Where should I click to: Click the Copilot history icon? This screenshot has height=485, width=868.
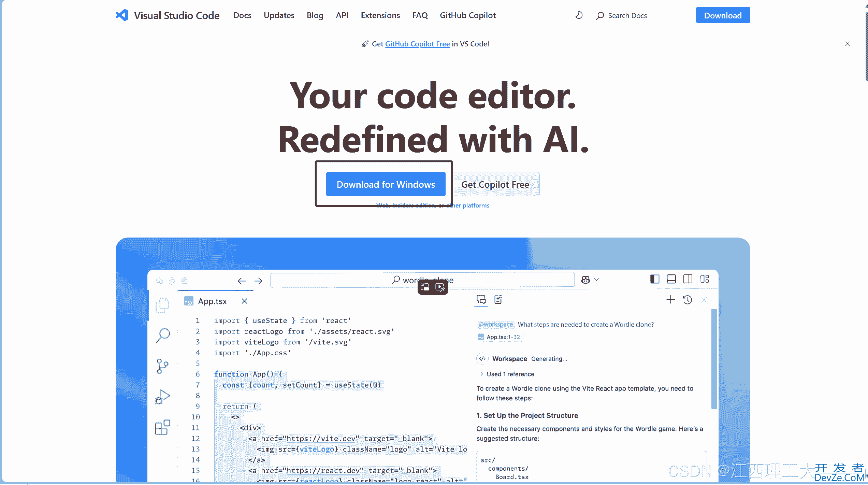pyautogui.click(x=688, y=299)
